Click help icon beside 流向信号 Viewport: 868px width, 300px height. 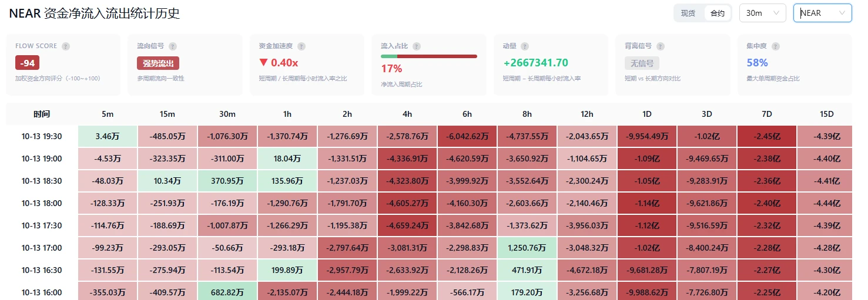(173, 46)
